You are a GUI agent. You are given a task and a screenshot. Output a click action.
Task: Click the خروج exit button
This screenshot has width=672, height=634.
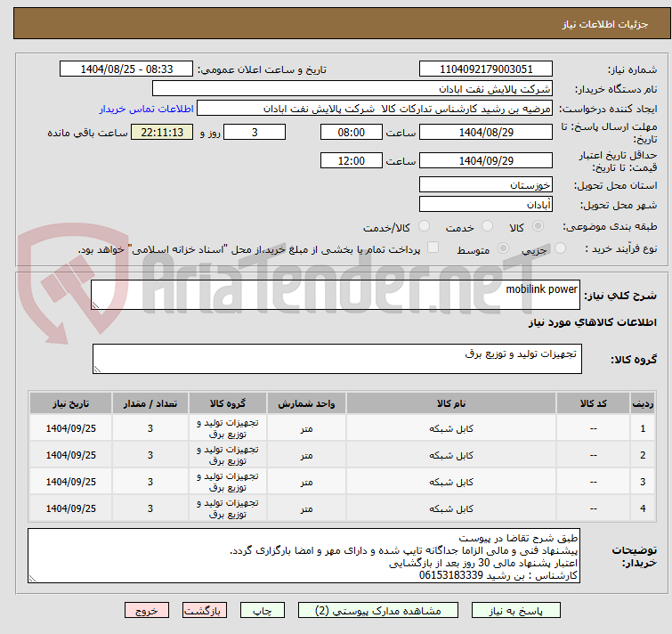tap(147, 611)
